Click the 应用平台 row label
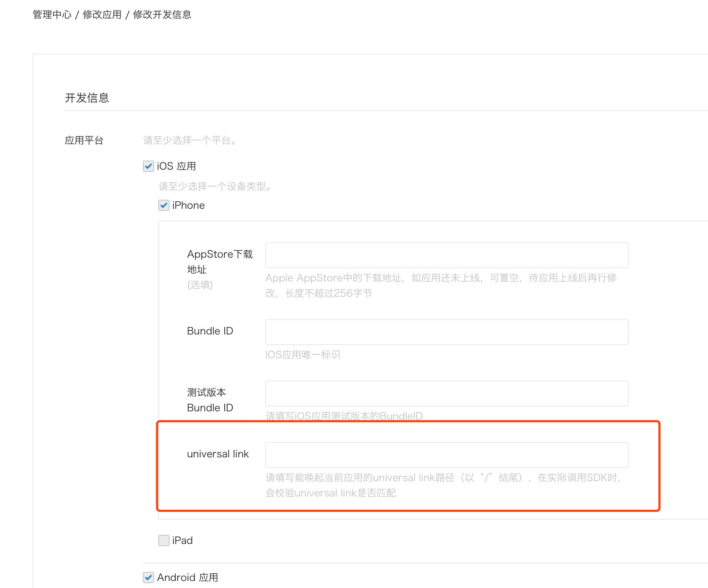708x588 pixels. [x=84, y=140]
